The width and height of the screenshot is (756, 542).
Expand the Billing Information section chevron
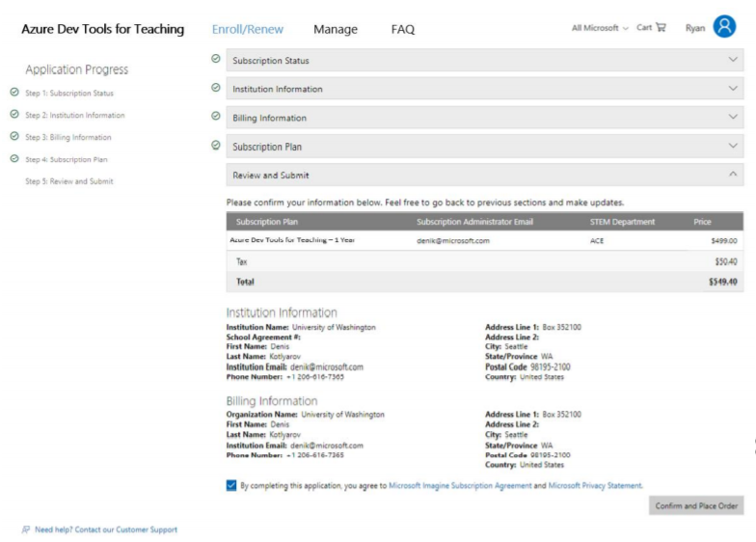[733, 117]
